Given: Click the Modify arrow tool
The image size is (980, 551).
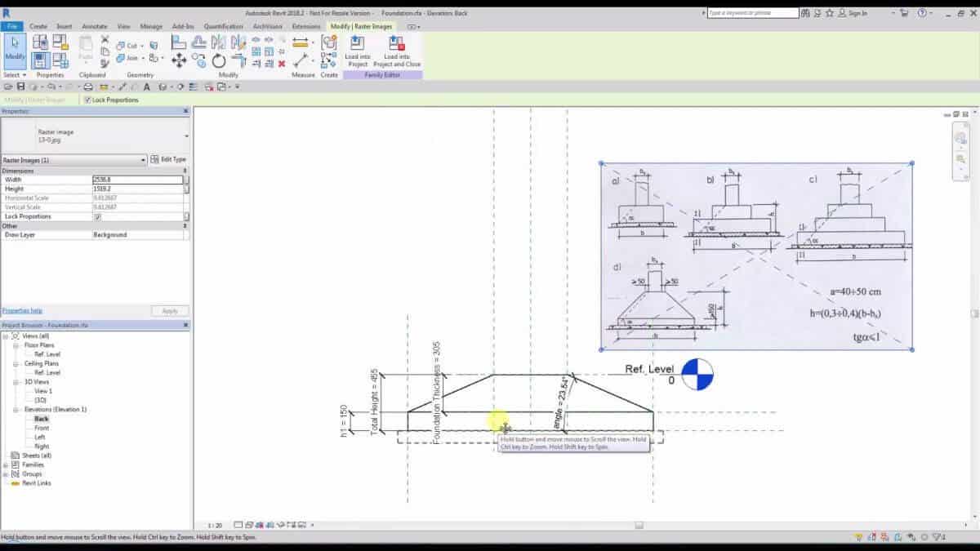Looking at the screenshot, I should [x=15, y=48].
